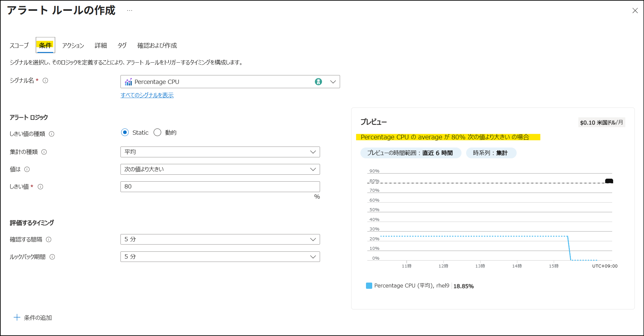Click the 時系列 : 集計 pill button
644x336 pixels.
491,153
